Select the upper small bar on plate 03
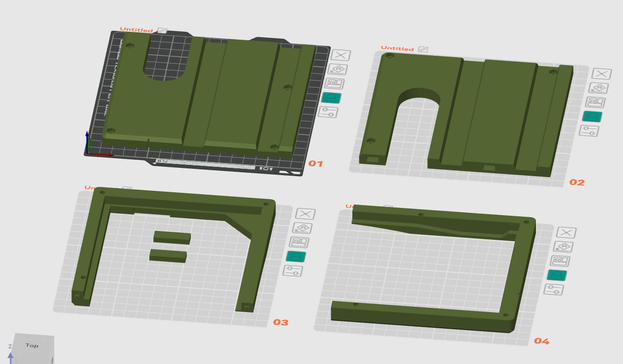 [x=172, y=237]
